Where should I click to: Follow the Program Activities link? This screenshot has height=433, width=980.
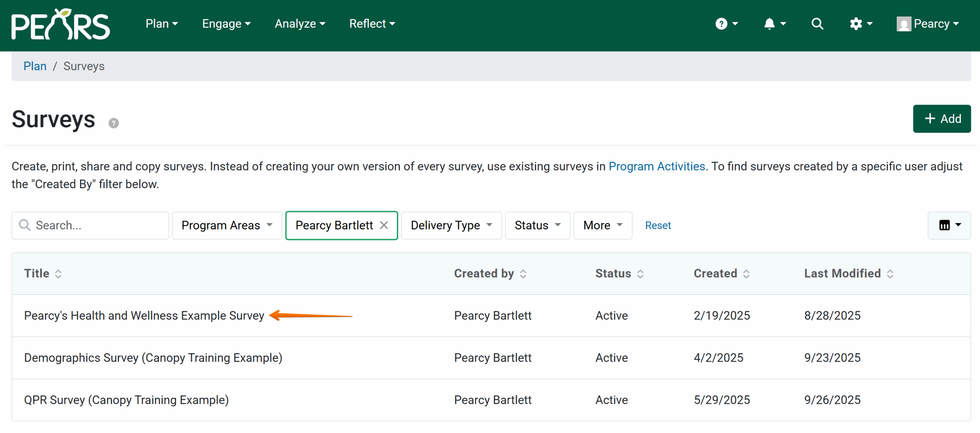pyautogui.click(x=657, y=166)
